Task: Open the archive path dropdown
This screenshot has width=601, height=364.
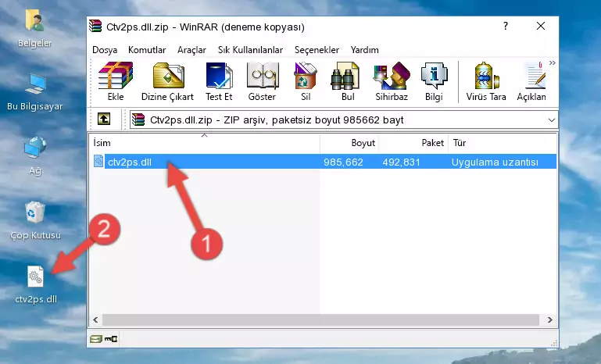Action: pyautogui.click(x=551, y=120)
